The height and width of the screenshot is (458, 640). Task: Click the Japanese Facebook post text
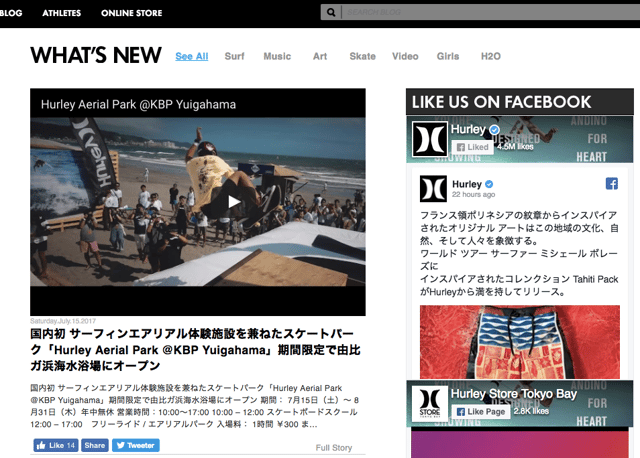pyautogui.click(x=519, y=253)
